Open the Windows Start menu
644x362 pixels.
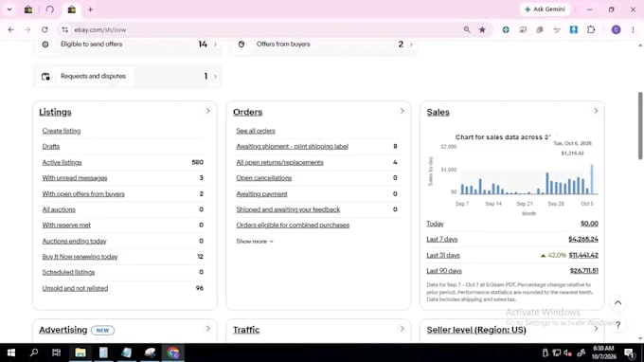(11, 353)
